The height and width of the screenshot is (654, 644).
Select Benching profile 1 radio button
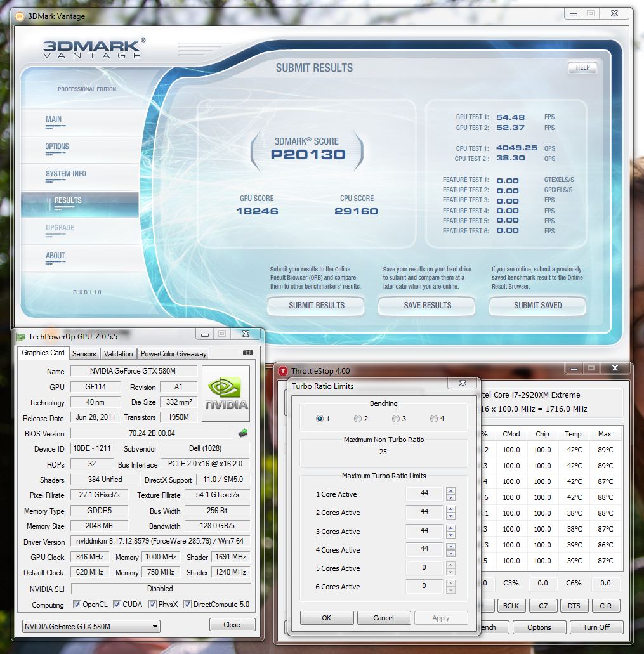[x=320, y=418]
